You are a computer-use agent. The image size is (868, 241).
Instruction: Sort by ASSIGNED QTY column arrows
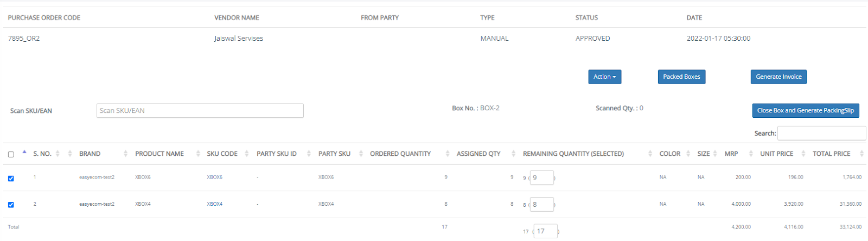coord(513,154)
